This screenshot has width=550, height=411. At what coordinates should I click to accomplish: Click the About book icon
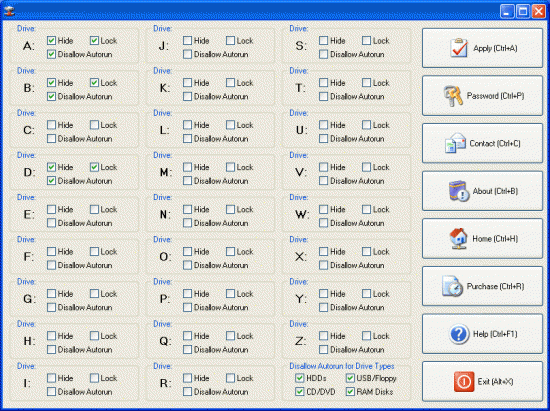tap(459, 191)
